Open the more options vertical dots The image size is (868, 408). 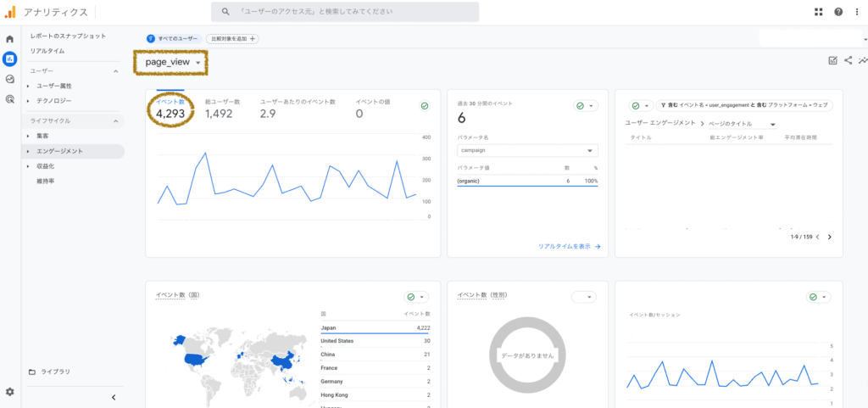point(856,12)
